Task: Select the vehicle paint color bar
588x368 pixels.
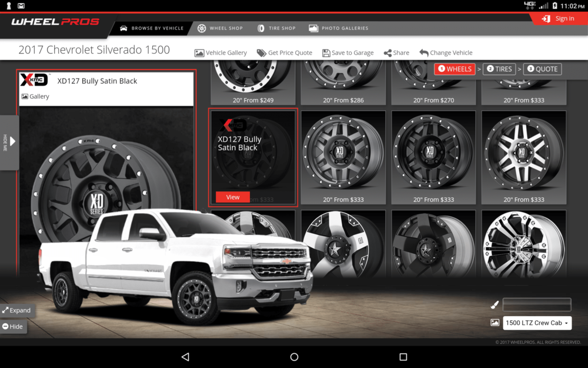Action: 536,305
